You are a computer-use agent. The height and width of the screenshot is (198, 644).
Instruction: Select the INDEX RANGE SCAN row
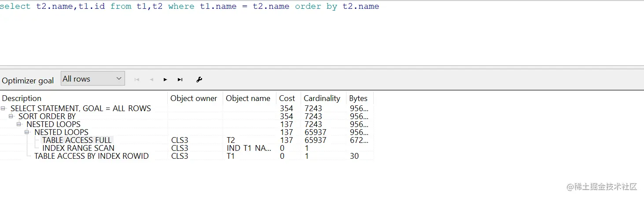[187, 148]
